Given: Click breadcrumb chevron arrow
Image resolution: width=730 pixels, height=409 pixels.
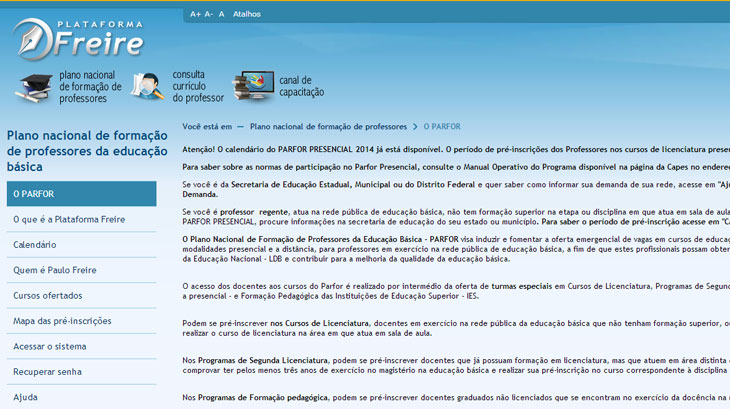Looking at the screenshot, I should point(415,127).
